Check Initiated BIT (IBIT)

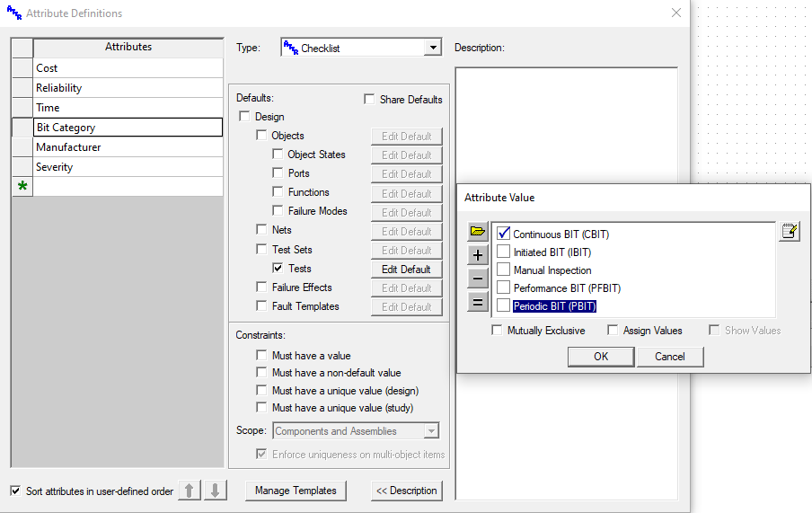(x=503, y=252)
